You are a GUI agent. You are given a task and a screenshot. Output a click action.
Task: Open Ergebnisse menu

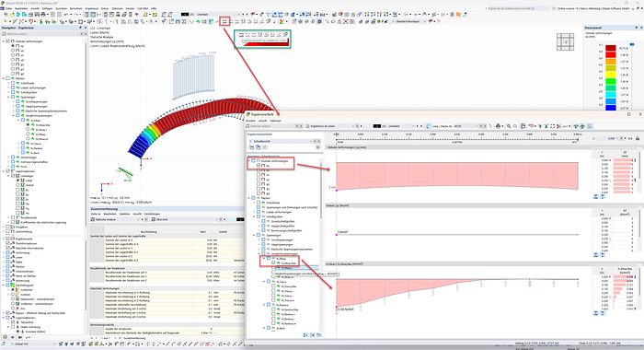(92, 8)
